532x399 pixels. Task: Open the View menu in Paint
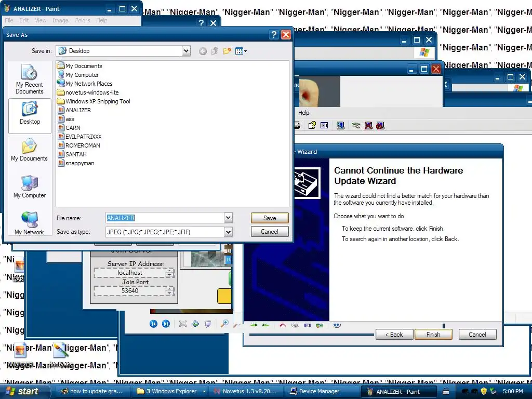[41, 20]
